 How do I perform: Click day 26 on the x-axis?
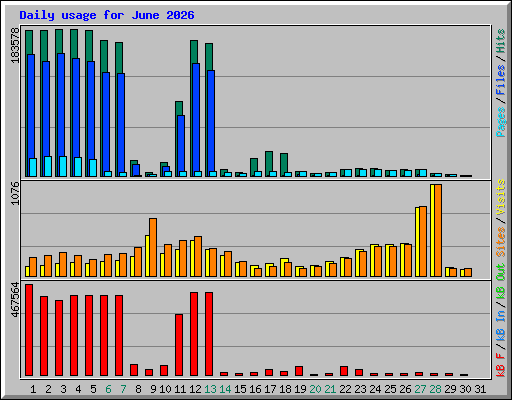pyautogui.click(x=405, y=389)
